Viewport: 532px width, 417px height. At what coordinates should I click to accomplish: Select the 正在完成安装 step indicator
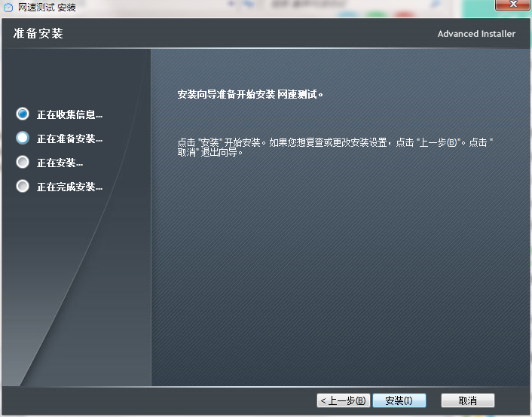[x=23, y=186]
